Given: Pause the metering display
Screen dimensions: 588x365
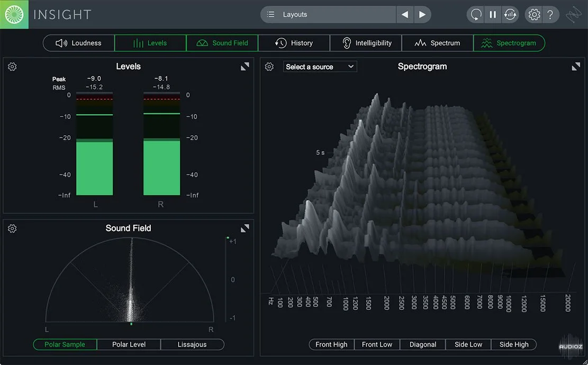Looking at the screenshot, I should pos(493,14).
